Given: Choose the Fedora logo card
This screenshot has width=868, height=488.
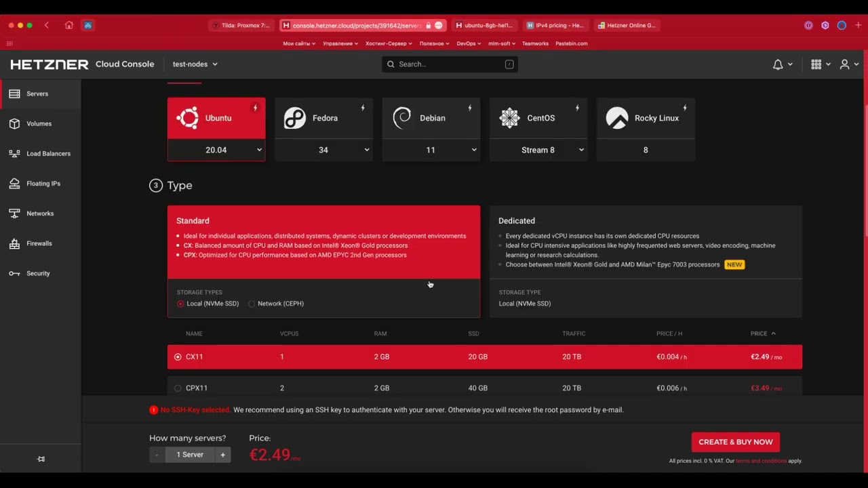Looking at the screenshot, I should 323,118.
